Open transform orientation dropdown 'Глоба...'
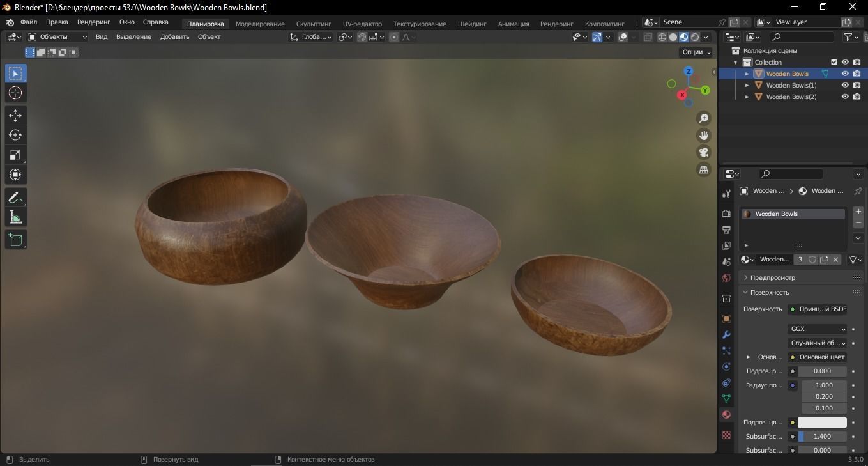Viewport: 868px width, 466px height. point(311,37)
